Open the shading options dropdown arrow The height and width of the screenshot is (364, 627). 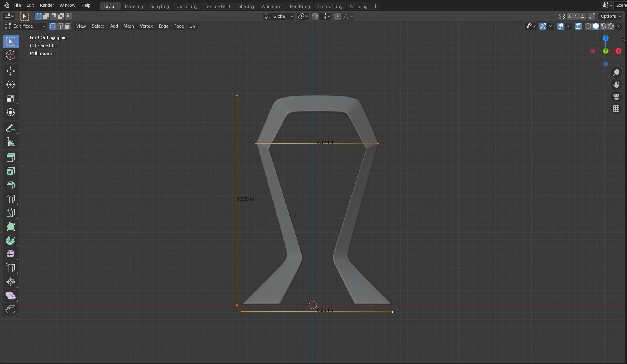618,26
